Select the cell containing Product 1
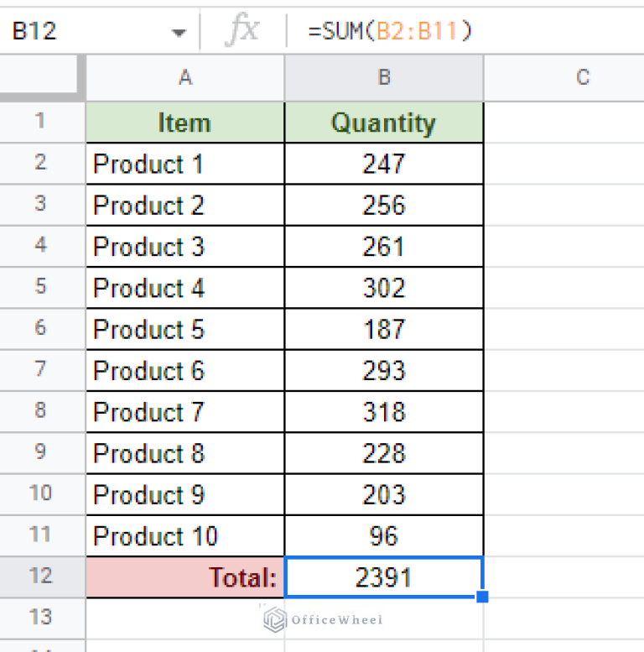The width and height of the screenshot is (644, 652). 184,164
